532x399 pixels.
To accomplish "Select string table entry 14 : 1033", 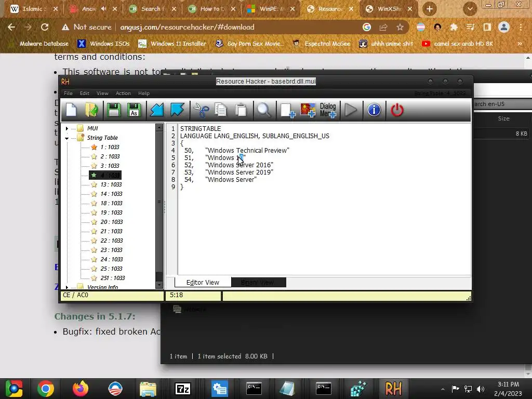I will (x=111, y=194).
